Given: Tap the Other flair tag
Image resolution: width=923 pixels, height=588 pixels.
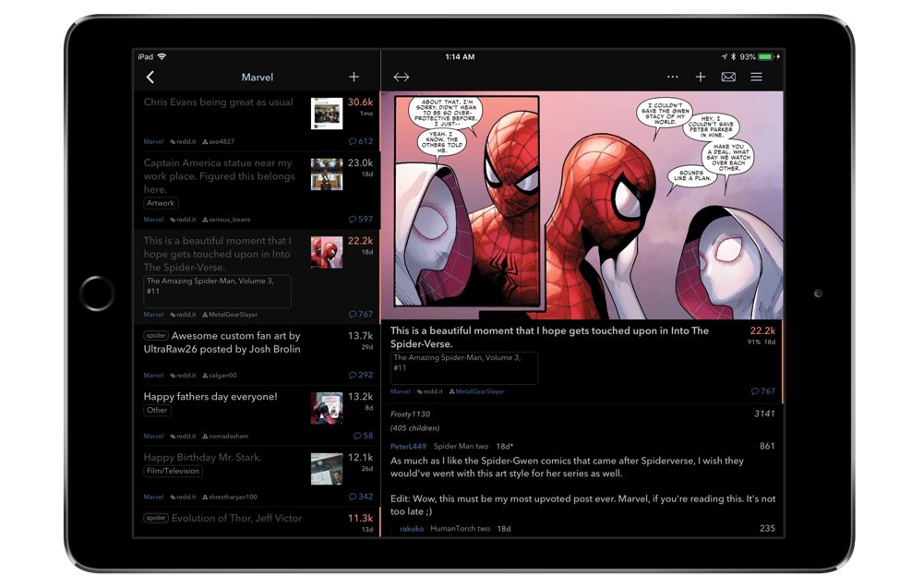Looking at the screenshot, I should pos(157,410).
